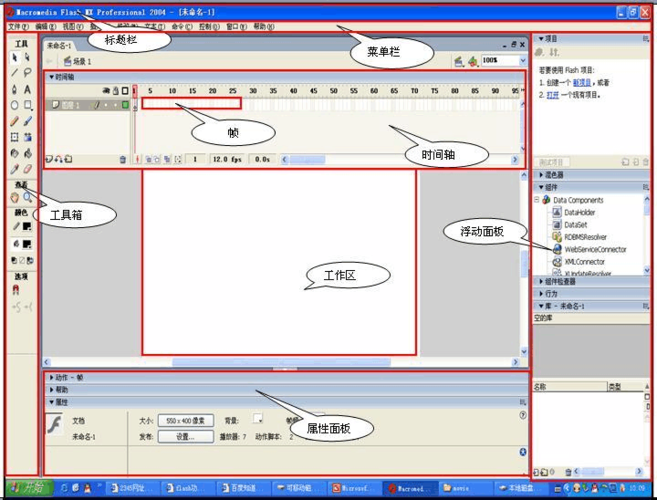The height and width of the screenshot is (500, 657).
Task: Click the add motion guide icon
Action: [x=59, y=159]
